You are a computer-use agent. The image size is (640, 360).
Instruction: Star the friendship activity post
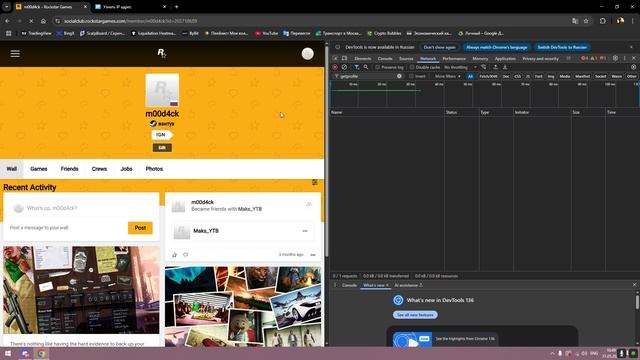coord(175,255)
